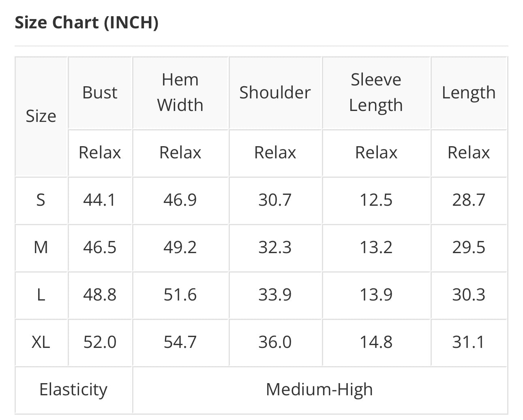Click the 33.9 shoulder value for L

click(275, 295)
